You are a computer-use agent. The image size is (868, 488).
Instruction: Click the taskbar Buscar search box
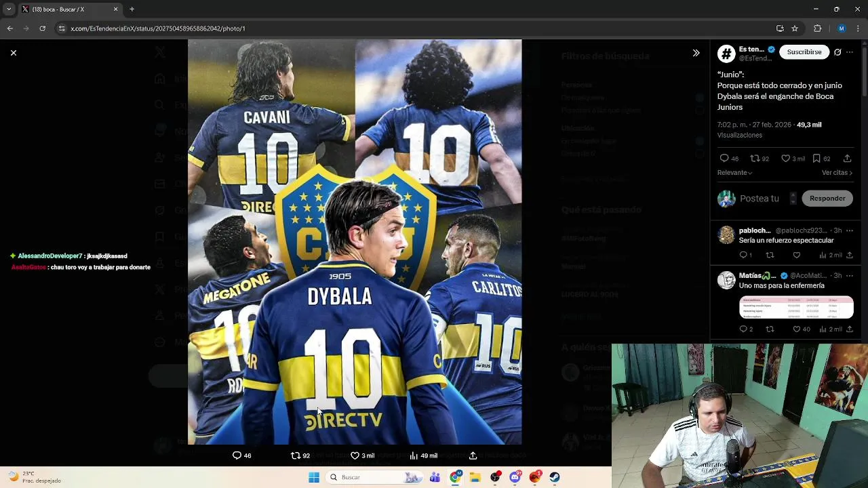click(374, 477)
